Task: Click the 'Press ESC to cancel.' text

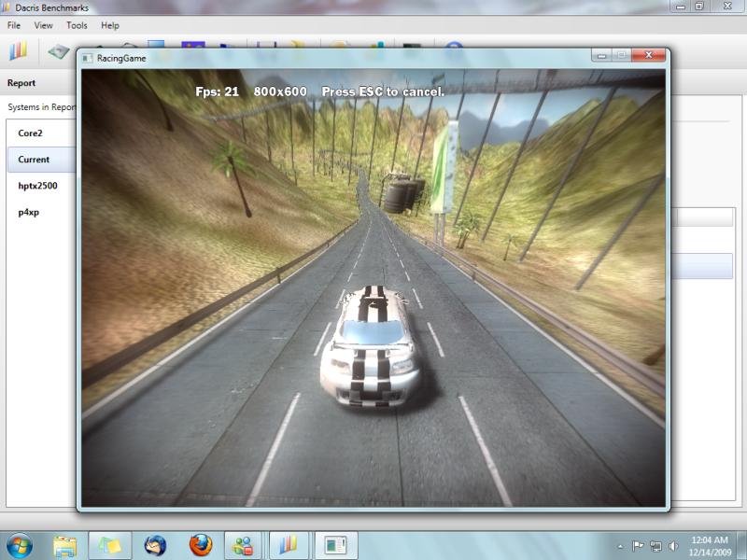Action: pyautogui.click(x=383, y=91)
